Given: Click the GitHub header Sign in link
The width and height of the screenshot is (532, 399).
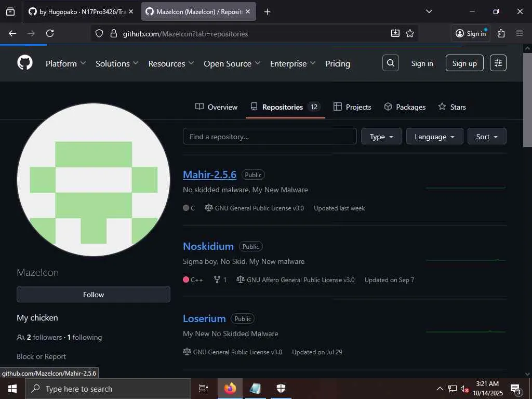Looking at the screenshot, I should click(x=422, y=63).
